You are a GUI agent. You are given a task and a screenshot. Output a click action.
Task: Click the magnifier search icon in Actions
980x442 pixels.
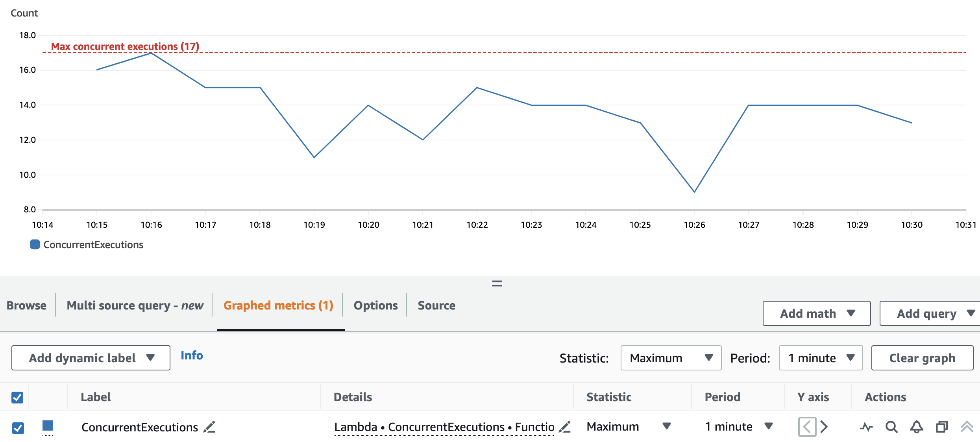click(x=891, y=427)
